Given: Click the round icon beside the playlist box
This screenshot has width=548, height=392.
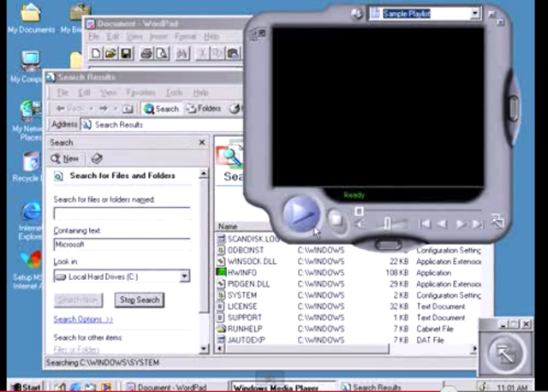Looking at the screenshot, I should [x=356, y=14].
